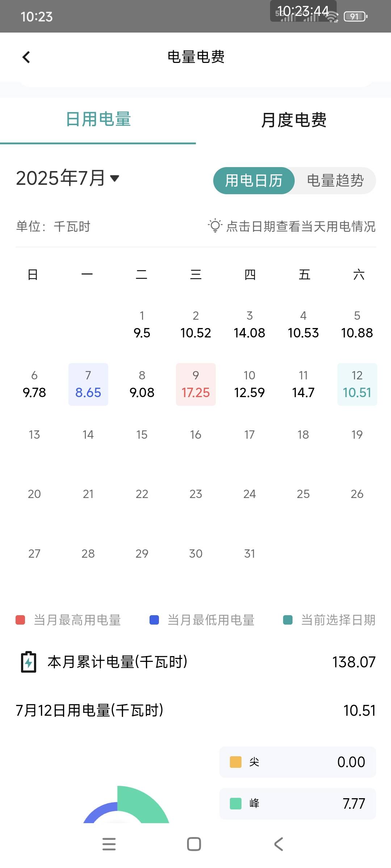This screenshot has width=391, height=868.
Task: Tap blue 当月最低用电量 legend swatch
Action: (154, 620)
